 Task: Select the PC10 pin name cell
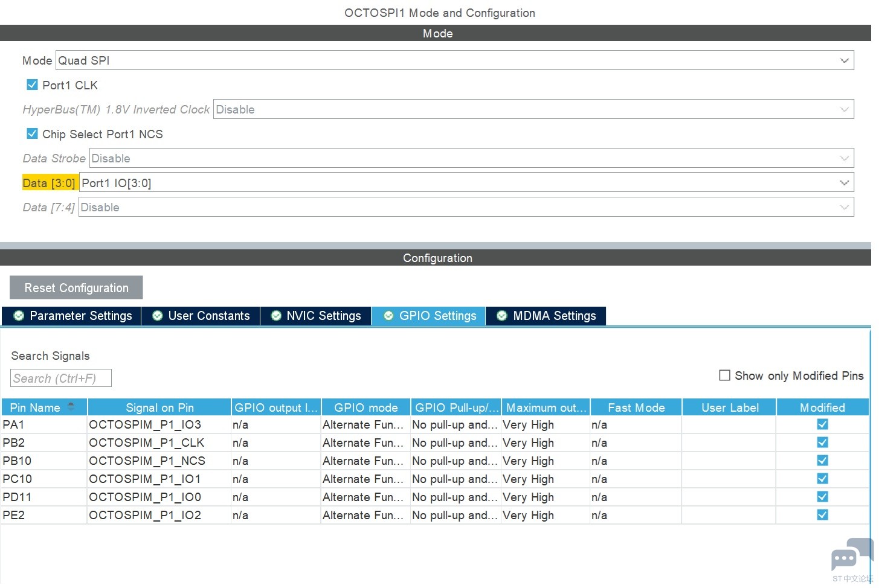pos(44,479)
